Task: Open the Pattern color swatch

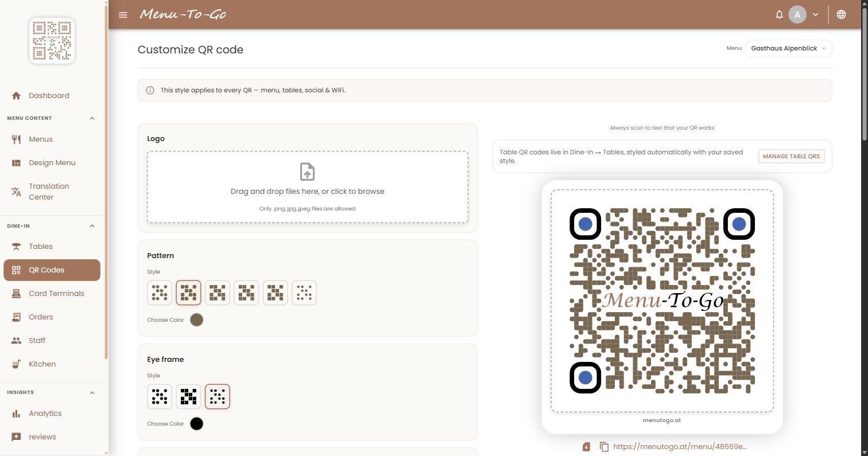Action: click(x=196, y=320)
